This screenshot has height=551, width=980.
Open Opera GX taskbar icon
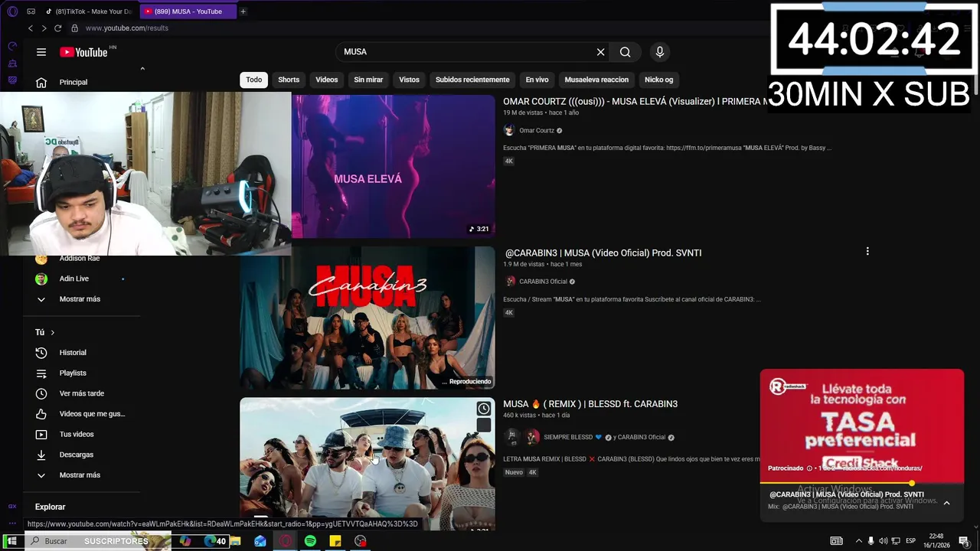pyautogui.click(x=286, y=541)
